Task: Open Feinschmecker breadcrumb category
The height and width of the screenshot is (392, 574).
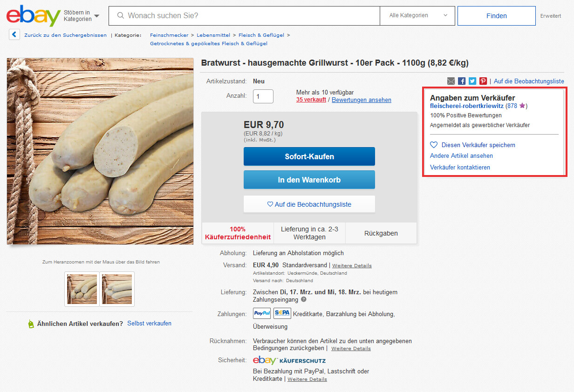Action: (x=169, y=35)
